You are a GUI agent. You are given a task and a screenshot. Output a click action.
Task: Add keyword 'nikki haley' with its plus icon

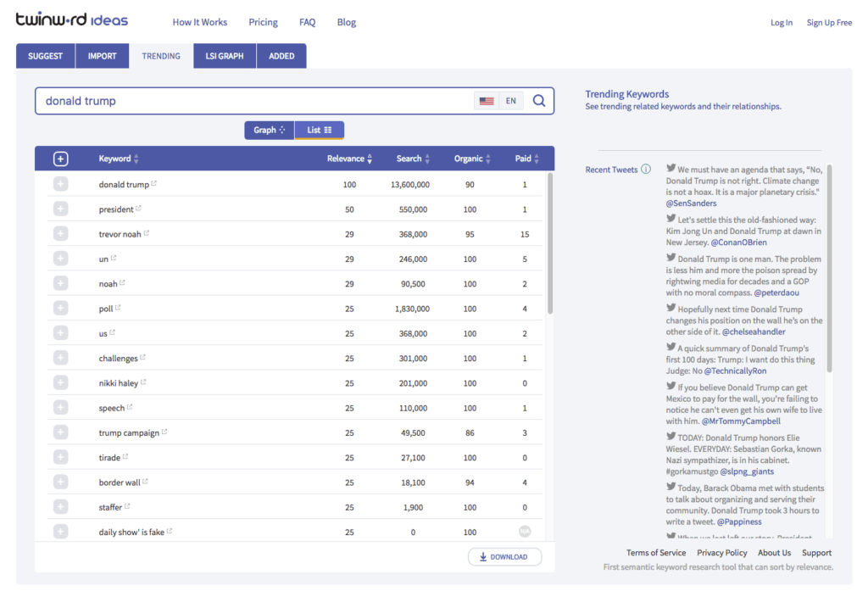click(x=60, y=382)
